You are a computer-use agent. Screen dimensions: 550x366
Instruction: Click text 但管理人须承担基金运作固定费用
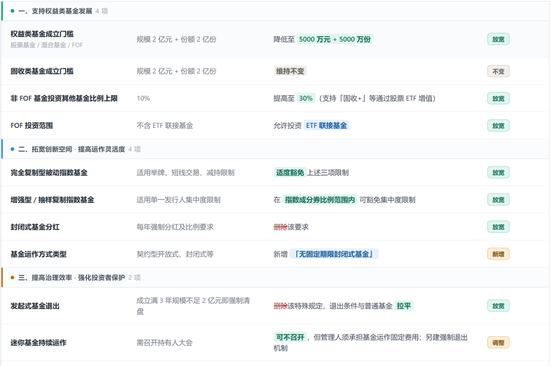coord(366,337)
